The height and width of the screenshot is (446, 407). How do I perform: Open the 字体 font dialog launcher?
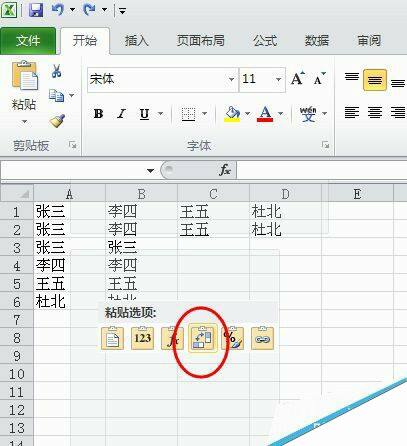(325, 145)
